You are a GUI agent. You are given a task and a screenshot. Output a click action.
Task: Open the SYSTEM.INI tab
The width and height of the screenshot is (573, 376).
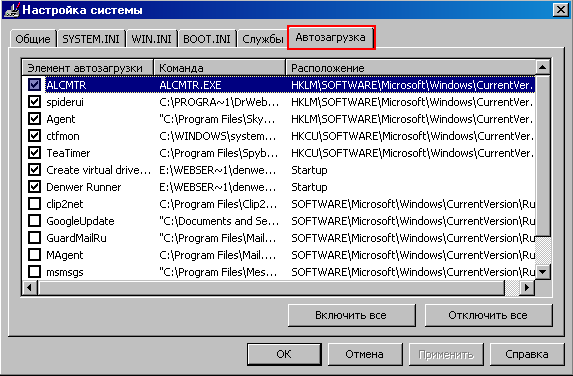point(91,39)
